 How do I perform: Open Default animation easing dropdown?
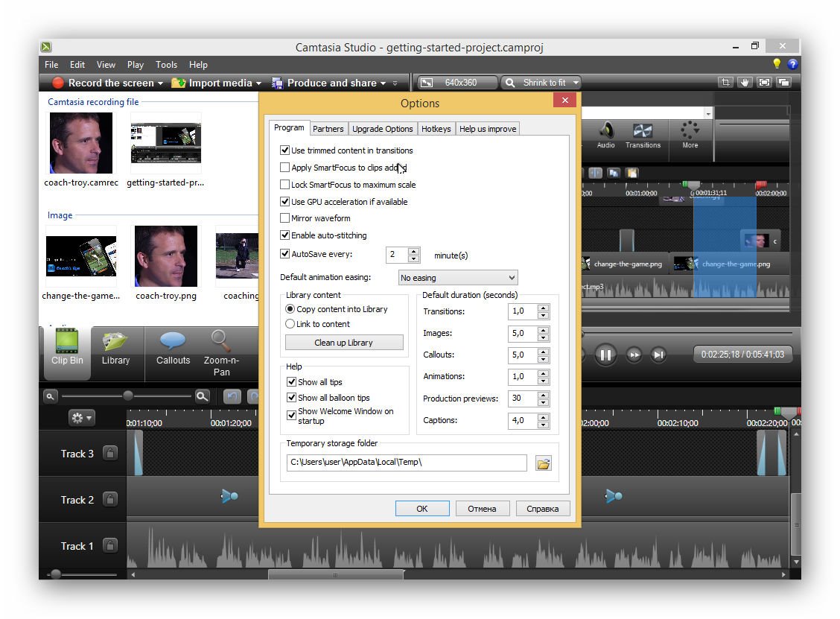(458, 278)
